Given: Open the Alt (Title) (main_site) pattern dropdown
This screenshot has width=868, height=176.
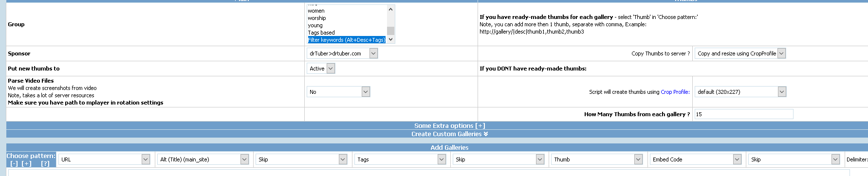Looking at the screenshot, I should click(x=203, y=159).
